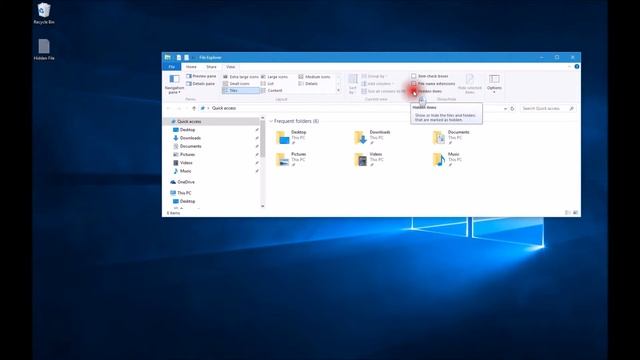This screenshot has width=640, height=360.
Task: Switch to the Home tab
Action: click(x=191, y=67)
